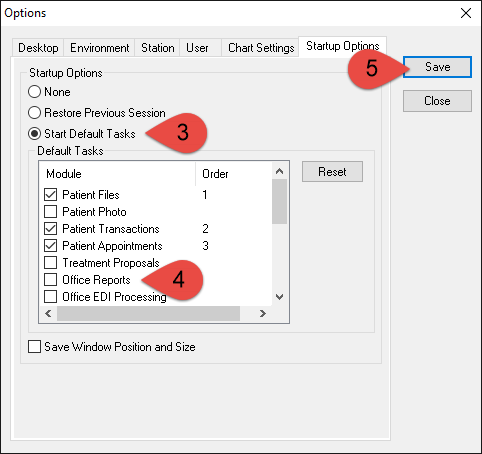The width and height of the screenshot is (482, 454).
Task: Switch to the Desktop tab
Action: (x=38, y=48)
